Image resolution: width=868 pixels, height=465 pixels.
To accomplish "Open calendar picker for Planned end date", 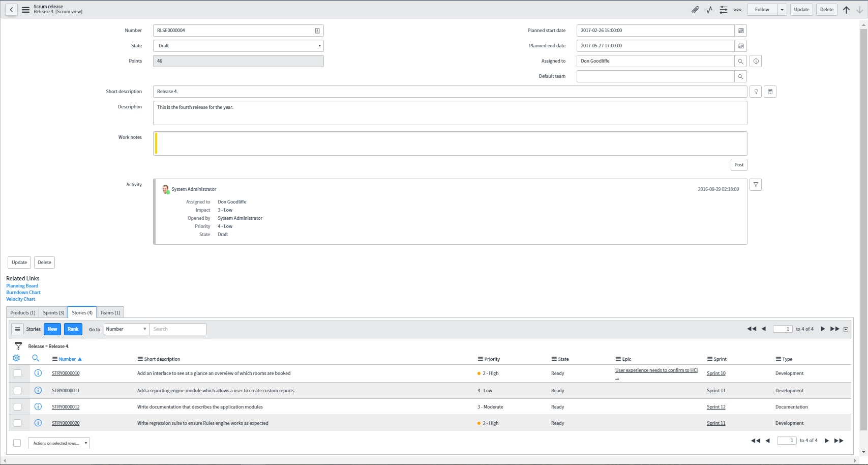I will coord(741,46).
